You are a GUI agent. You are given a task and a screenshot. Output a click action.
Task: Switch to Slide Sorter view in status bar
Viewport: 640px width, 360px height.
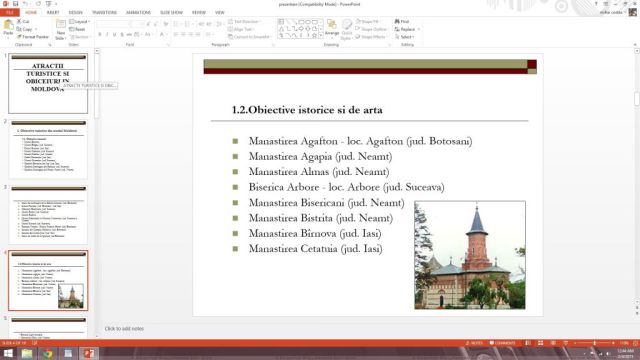[540, 343]
